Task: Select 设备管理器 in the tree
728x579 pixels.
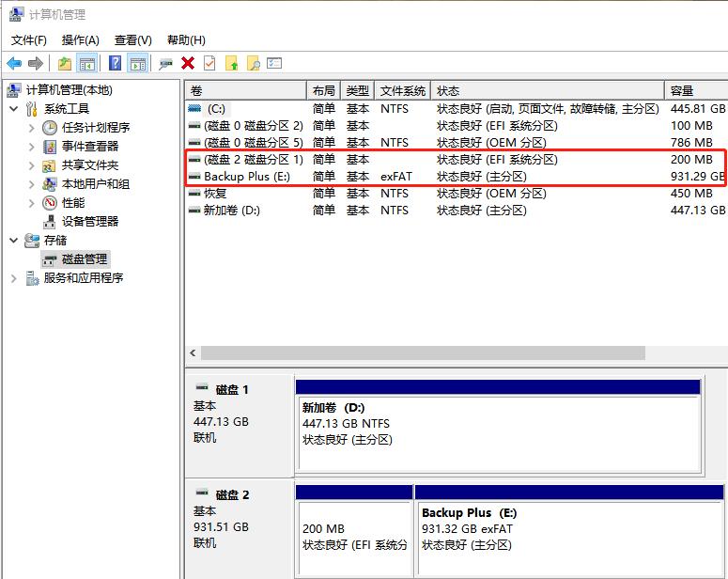Action: click(90, 222)
